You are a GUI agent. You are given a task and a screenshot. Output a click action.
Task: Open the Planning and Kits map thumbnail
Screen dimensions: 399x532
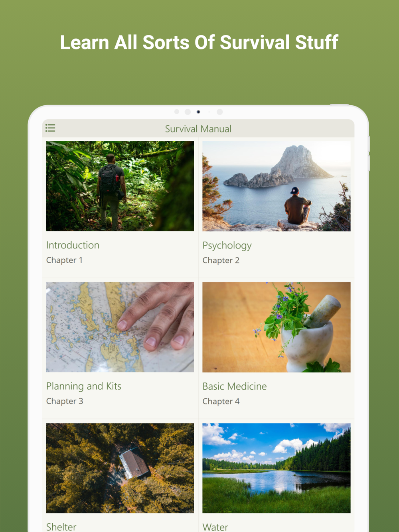tap(120, 327)
